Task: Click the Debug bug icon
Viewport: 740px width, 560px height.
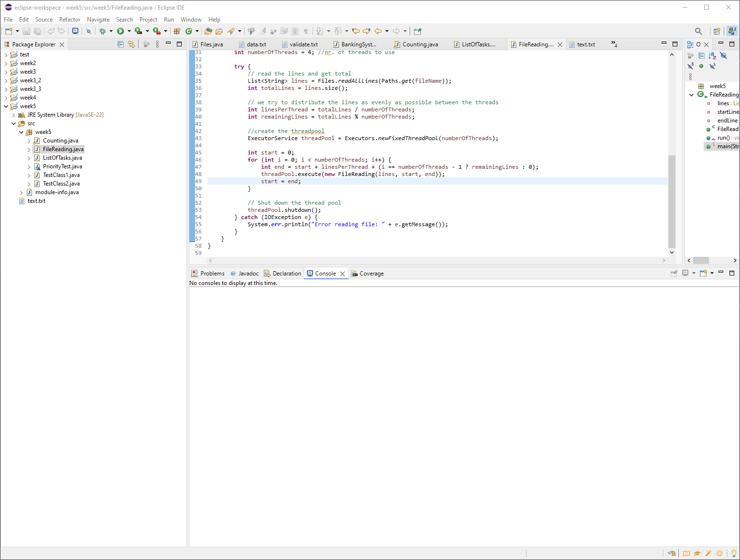Action: [102, 31]
